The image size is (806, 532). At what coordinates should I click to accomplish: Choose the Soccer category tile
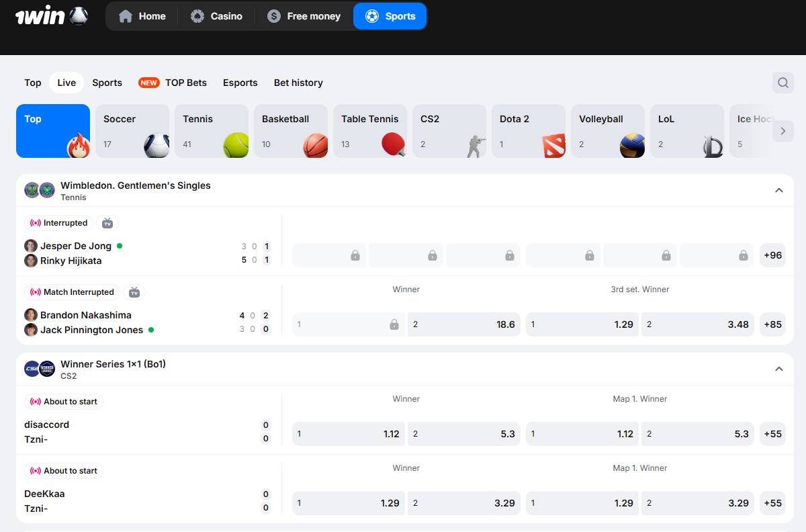132,131
